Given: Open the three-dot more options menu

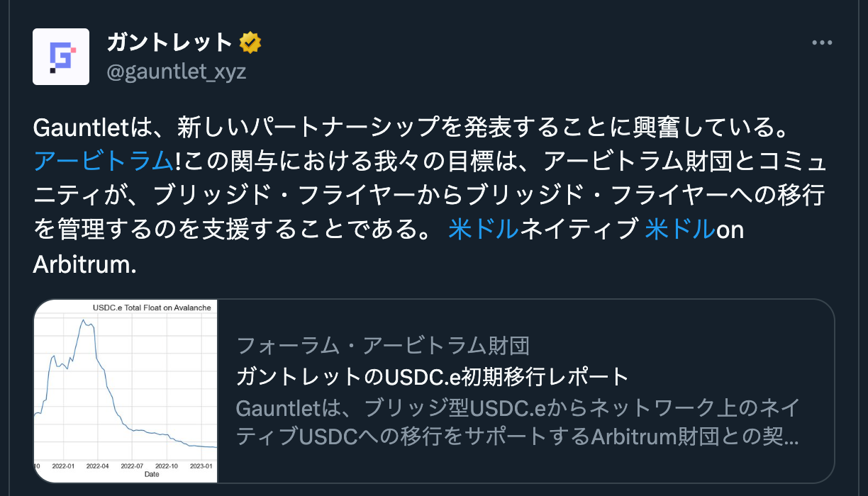Looking at the screenshot, I should tap(822, 43).
